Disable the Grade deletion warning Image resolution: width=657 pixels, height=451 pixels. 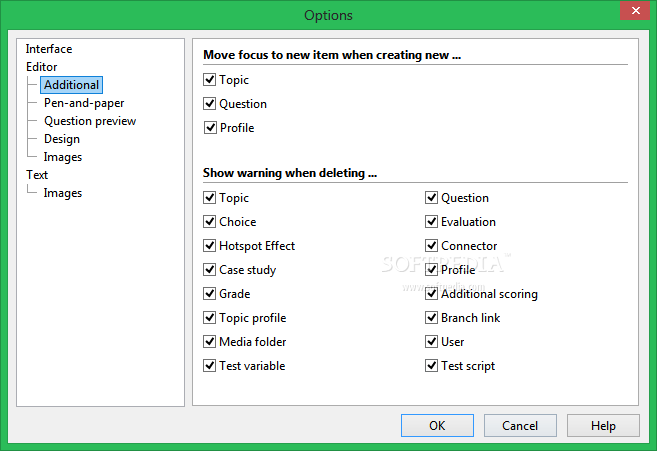coord(210,293)
